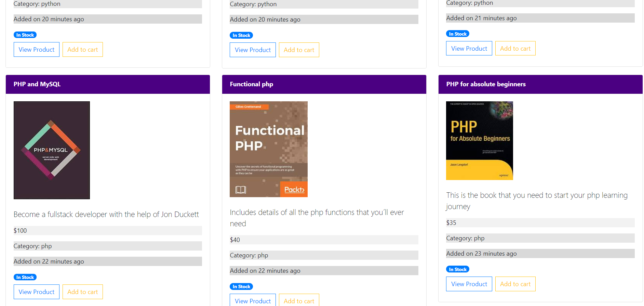The height and width of the screenshot is (306, 644).
Task: Click In Stock badge on PHP for absolute beginners
Action: pyautogui.click(x=458, y=269)
